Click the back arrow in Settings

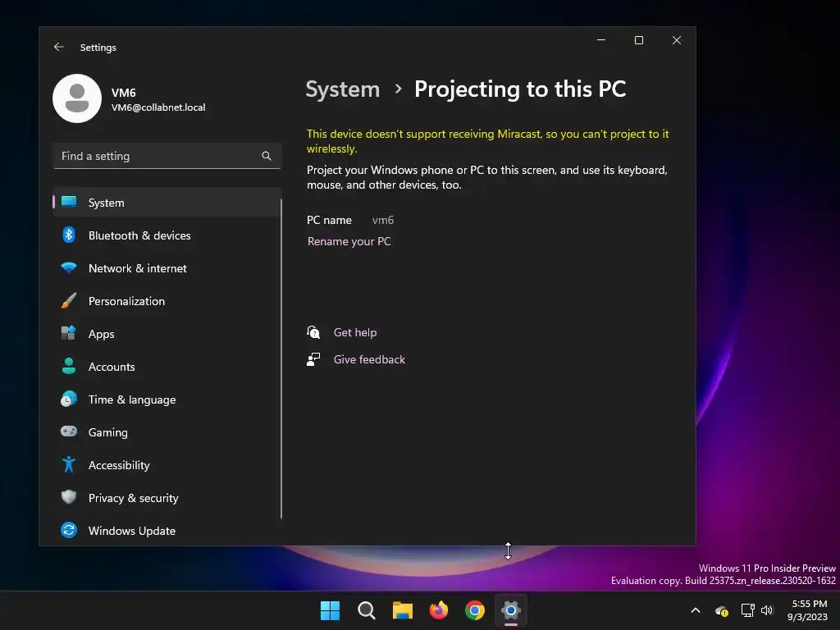59,47
